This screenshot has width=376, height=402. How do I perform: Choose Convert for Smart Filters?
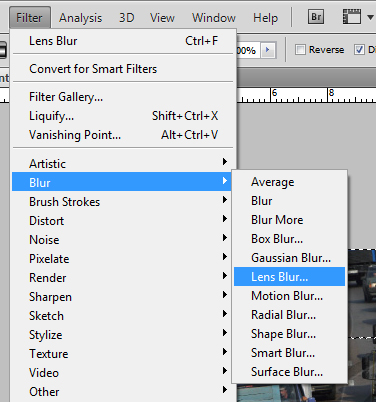[123, 69]
